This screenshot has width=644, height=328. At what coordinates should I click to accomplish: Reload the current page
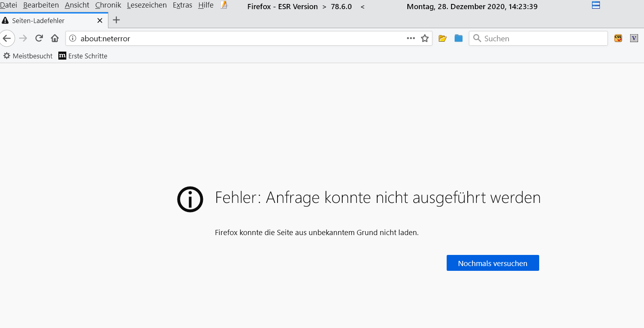click(x=39, y=39)
